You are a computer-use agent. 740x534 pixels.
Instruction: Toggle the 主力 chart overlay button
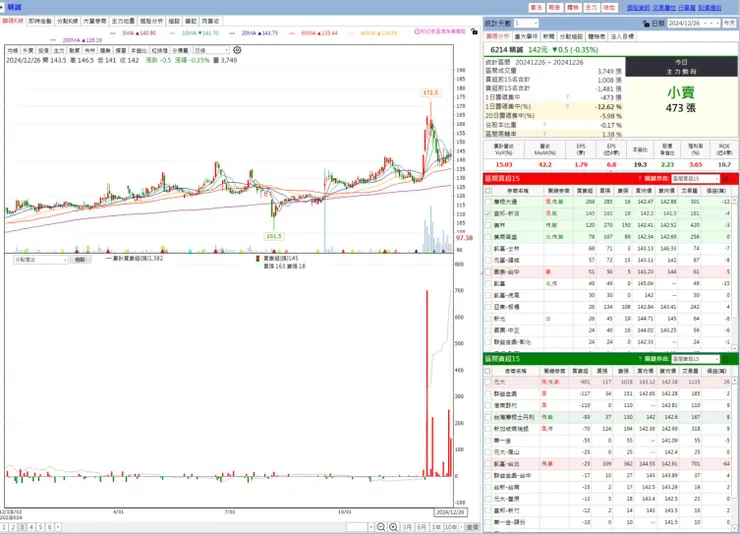click(x=59, y=50)
